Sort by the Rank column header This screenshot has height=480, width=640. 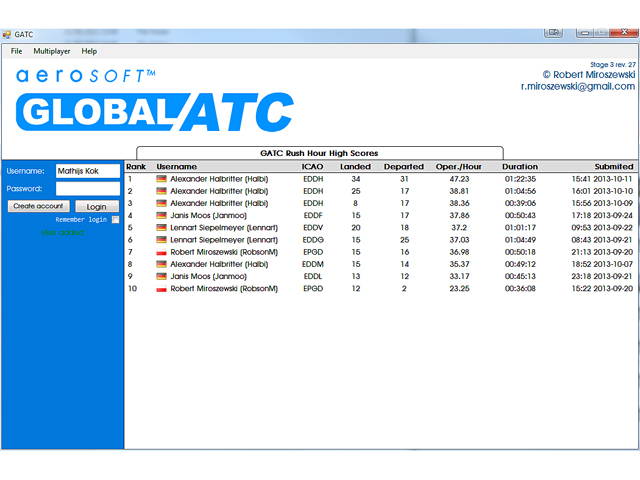(x=136, y=167)
